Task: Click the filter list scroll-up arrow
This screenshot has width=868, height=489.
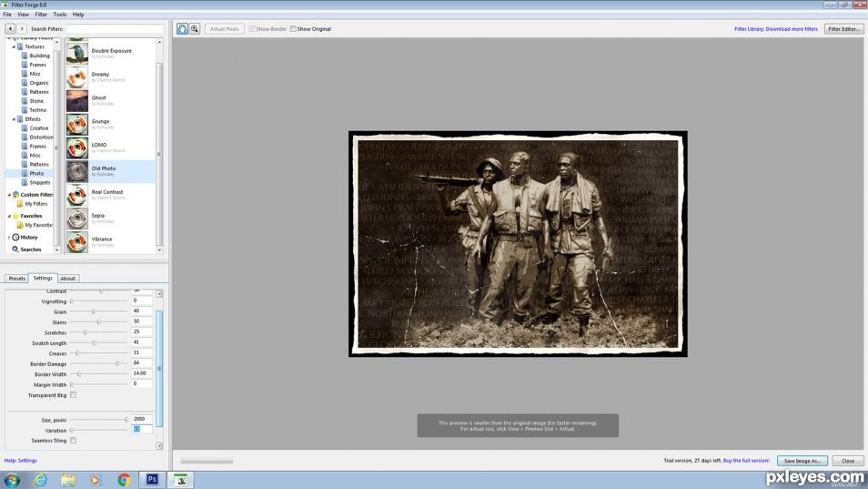Action: [x=159, y=42]
